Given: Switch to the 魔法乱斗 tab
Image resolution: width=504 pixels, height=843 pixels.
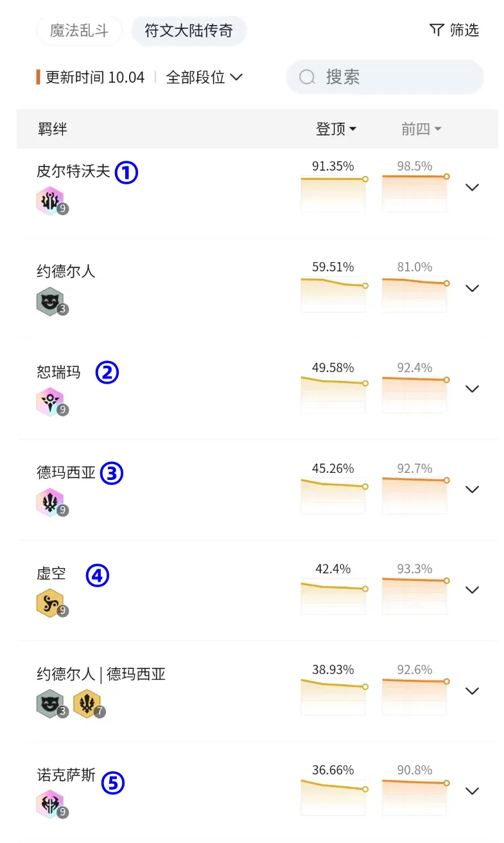Looking at the screenshot, I should pos(79,30).
